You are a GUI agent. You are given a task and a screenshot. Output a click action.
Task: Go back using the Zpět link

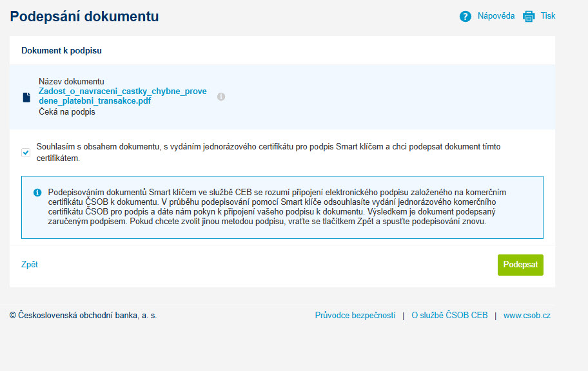pos(29,265)
